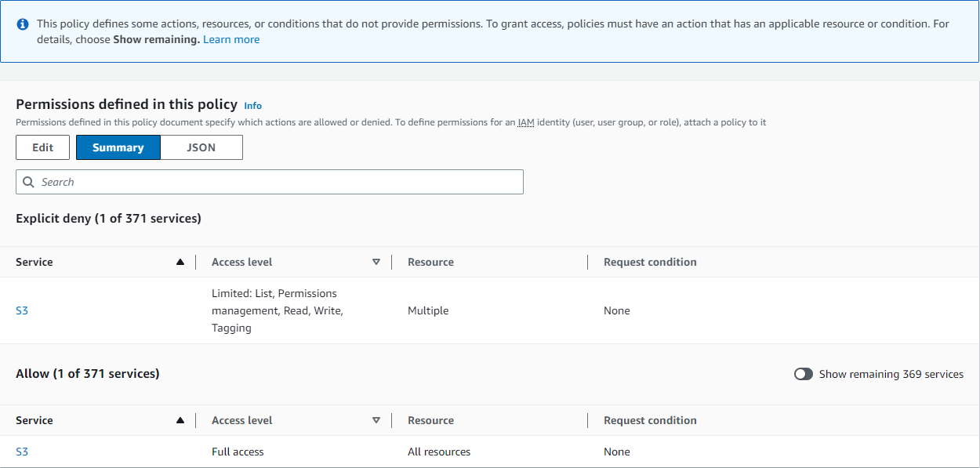The height and width of the screenshot is (468, 980).
Task: Click the Edit button
Action: click(42, 147)
